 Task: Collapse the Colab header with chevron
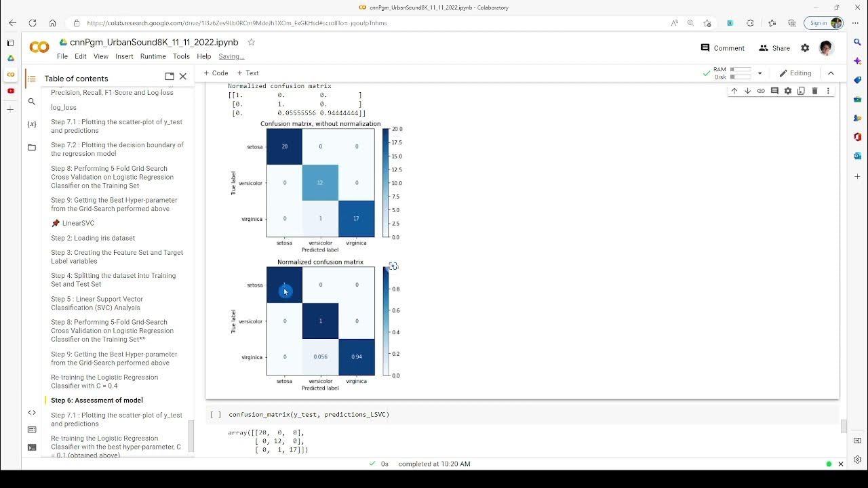831,73
